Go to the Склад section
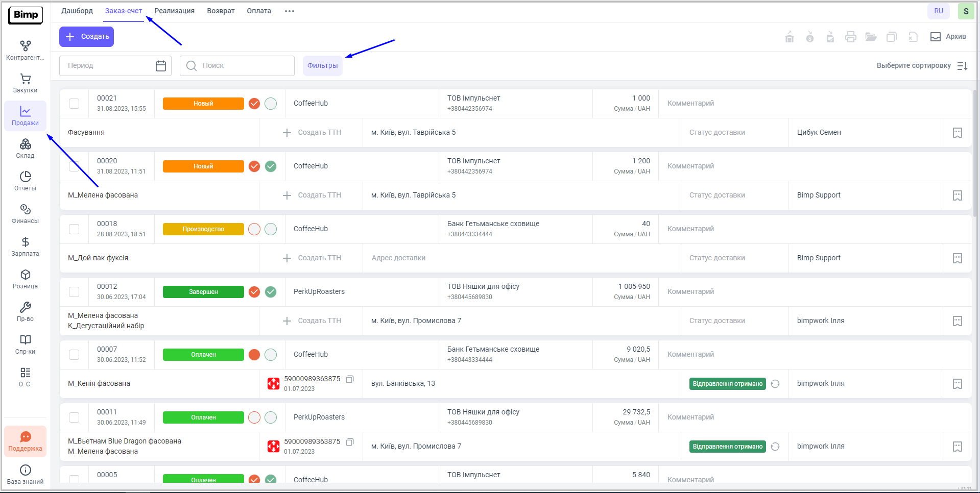 pyautogui.click(x=25, y=149)
